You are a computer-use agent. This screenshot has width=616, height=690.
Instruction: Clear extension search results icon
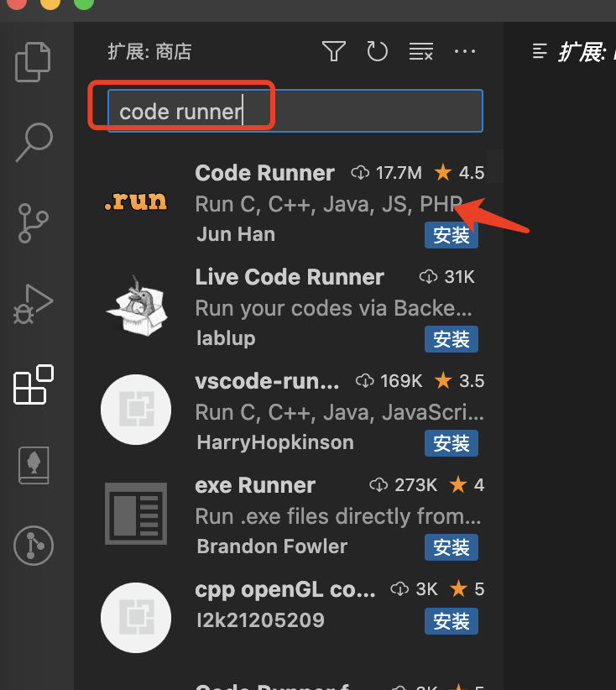tap(421, 52)
